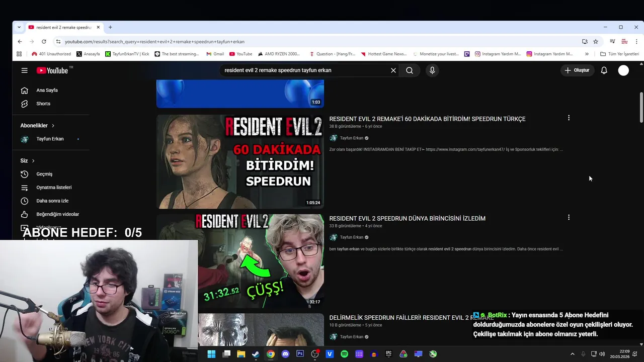The width and height of the screenshot is (644, 362).
Task: Open options for the DÜNYA BİRİNCİSİNİ İZLEDİM video
Action: (569, 217)
